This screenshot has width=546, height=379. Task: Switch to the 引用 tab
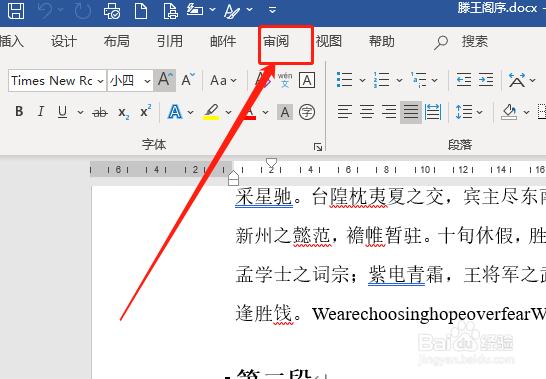(170, 41)
